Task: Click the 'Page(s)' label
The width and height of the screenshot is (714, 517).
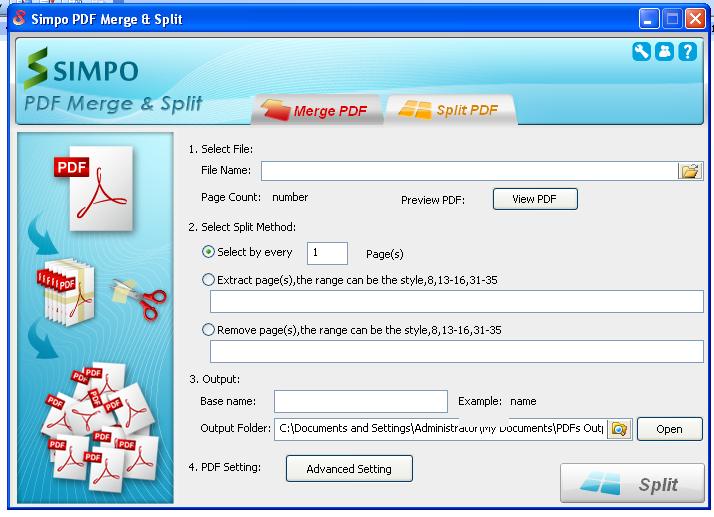Action: pyautogui.click(x=385, y=254)
